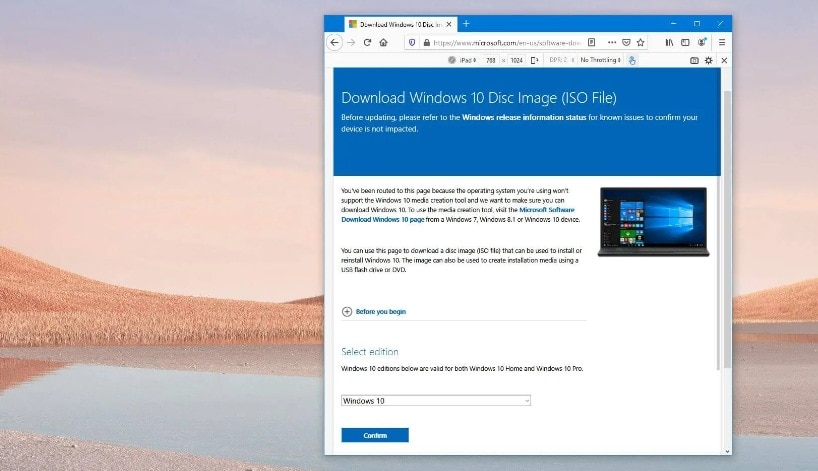Edit the viewport width value 768
This screenshot has height=471, width=818.
(x=490, y=61)
